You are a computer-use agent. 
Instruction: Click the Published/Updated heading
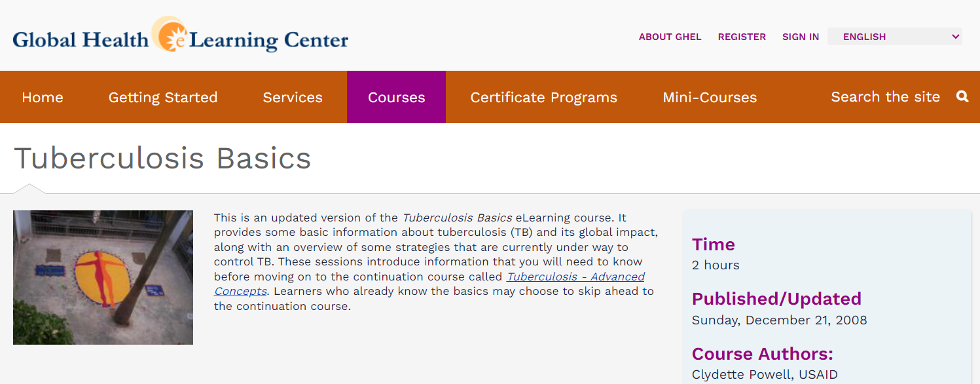(776, 299)
